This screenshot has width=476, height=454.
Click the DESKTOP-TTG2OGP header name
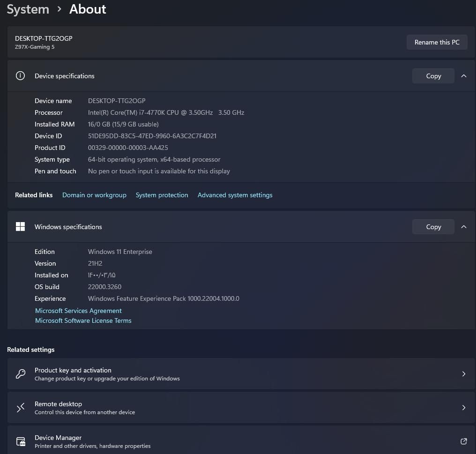coord(44,38)
